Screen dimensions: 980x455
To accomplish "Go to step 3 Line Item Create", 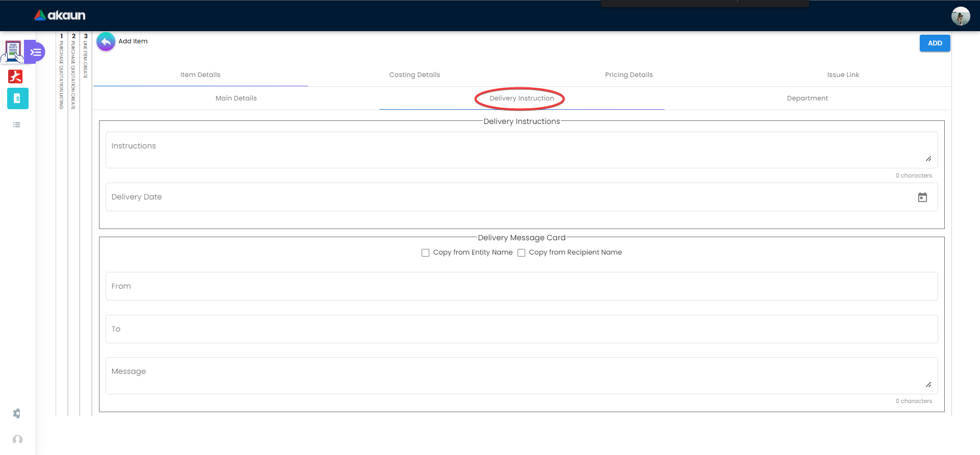I will [x=86, y=56].
